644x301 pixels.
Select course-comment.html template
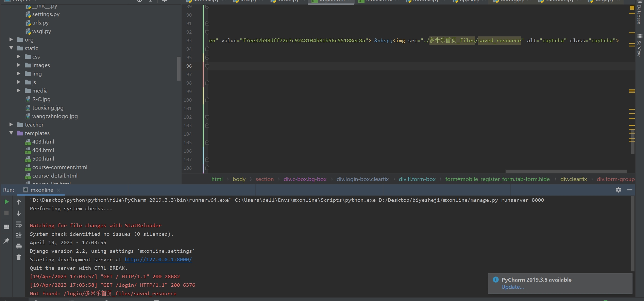[60, 167]
